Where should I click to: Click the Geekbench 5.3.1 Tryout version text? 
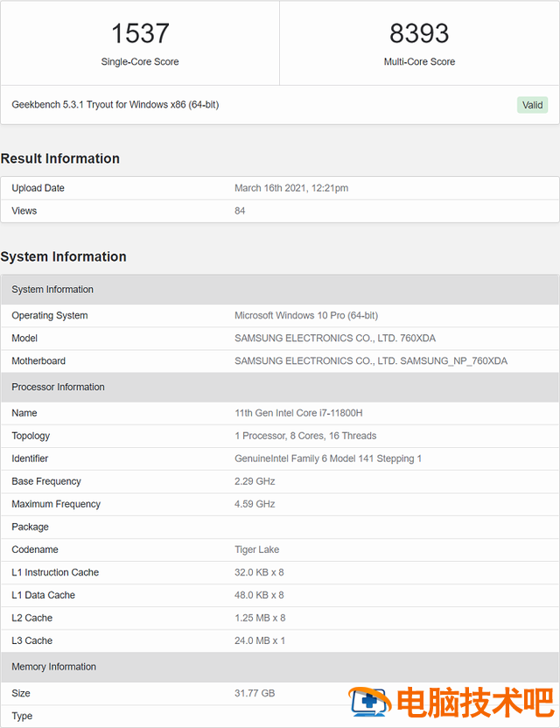click(115, 105)
